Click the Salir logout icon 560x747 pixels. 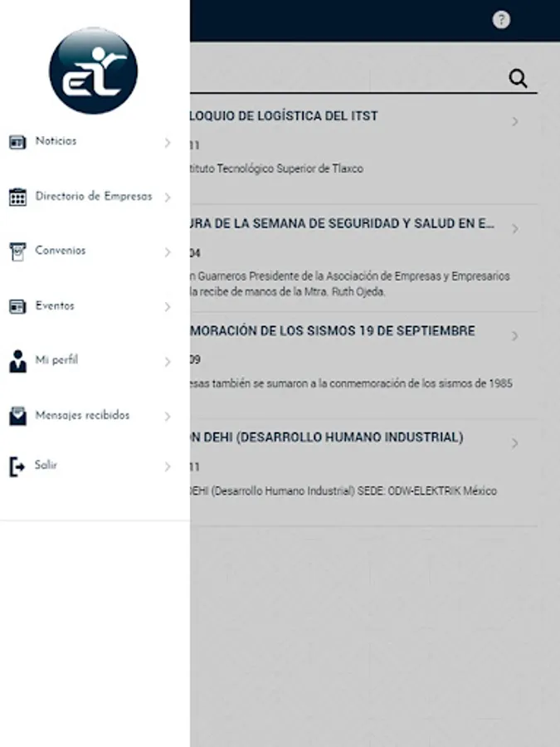17,466
